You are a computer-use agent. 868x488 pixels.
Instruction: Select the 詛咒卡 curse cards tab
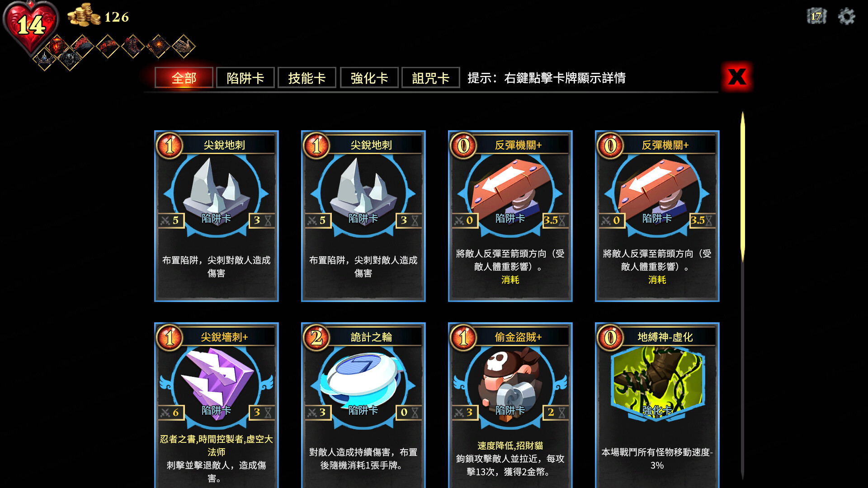pyautogui.click(x=431, y=78)
